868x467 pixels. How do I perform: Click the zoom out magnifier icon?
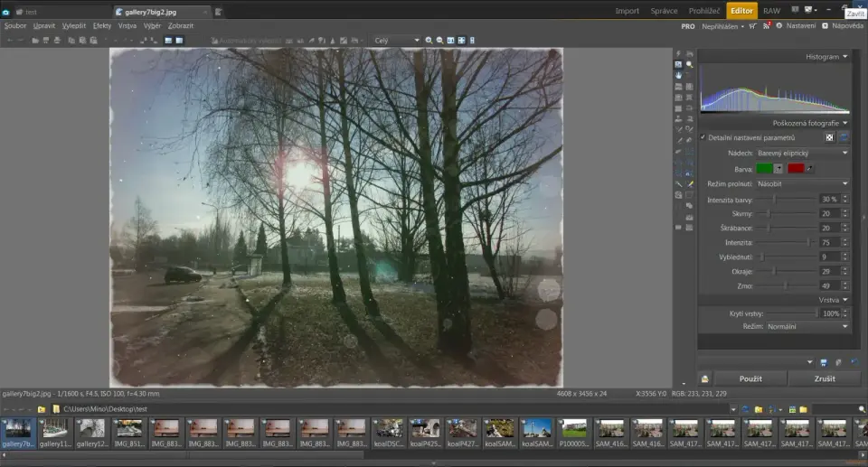[x=440, y=41]
